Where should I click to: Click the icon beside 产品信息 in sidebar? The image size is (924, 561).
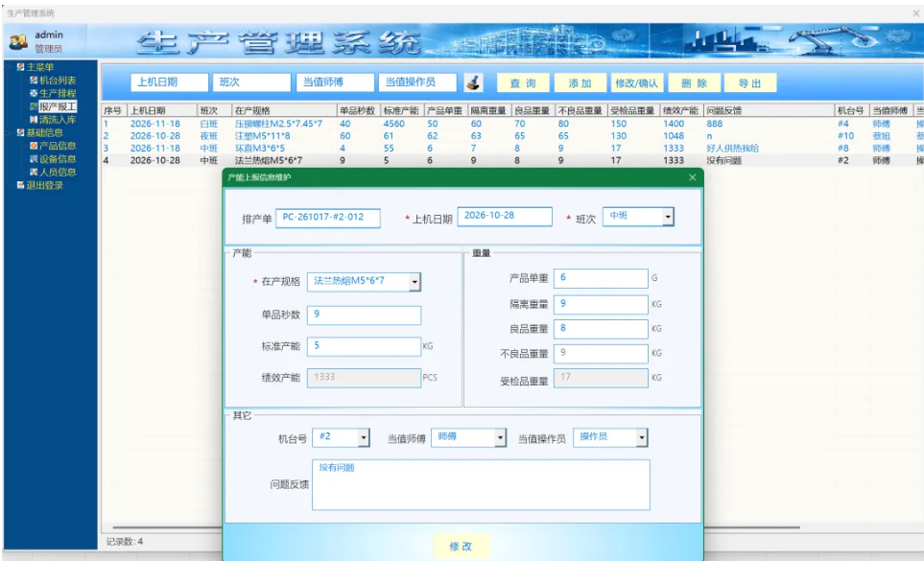(x=34, y=146)
